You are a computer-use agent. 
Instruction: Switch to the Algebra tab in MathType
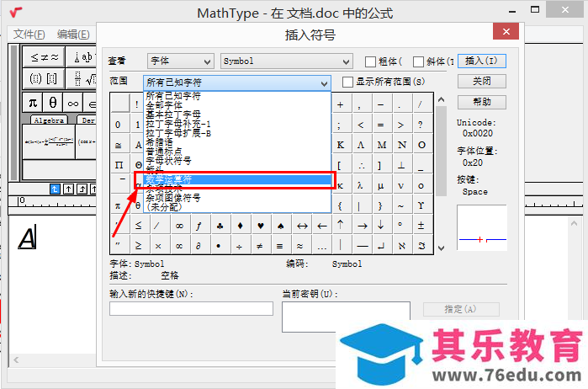click(49, 120)
